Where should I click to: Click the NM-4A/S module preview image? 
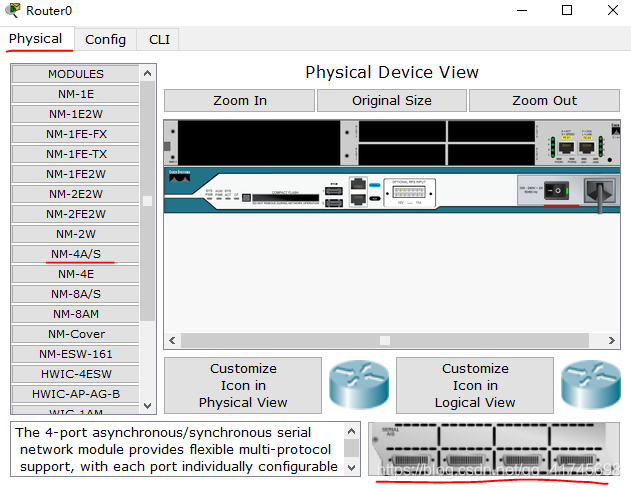(494, 449)
